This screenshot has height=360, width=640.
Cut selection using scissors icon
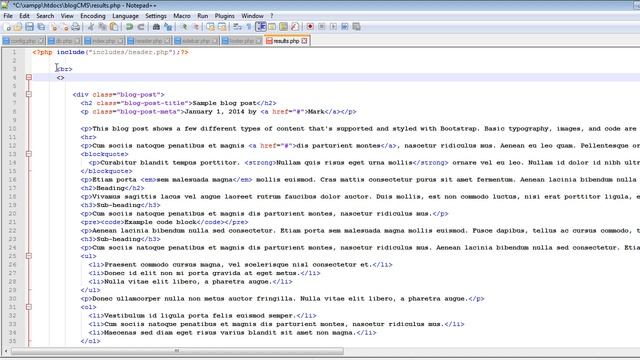pyautogui.click(x=91, y=27)
